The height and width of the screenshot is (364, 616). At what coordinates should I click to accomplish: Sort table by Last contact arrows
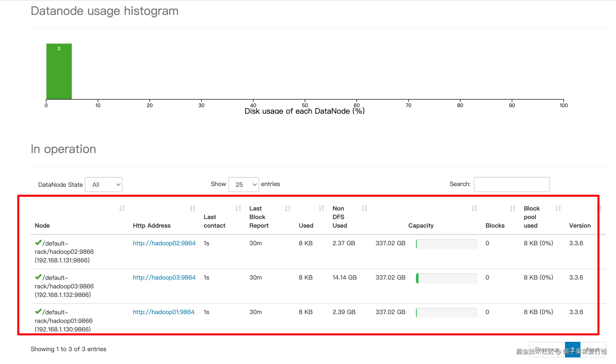coord(238,208)
